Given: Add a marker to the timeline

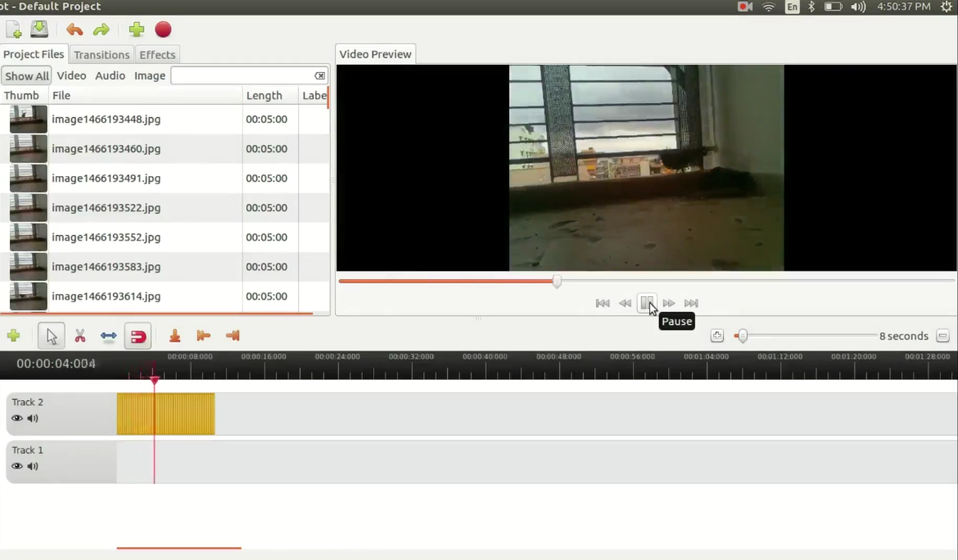Looking at the screenshot, I should 174,336.
